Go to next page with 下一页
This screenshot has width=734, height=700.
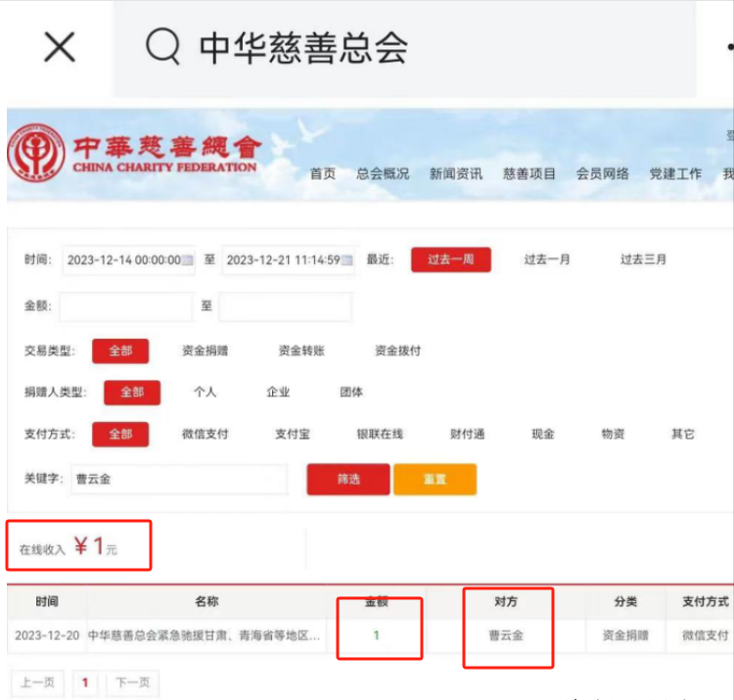click(133, 682)
